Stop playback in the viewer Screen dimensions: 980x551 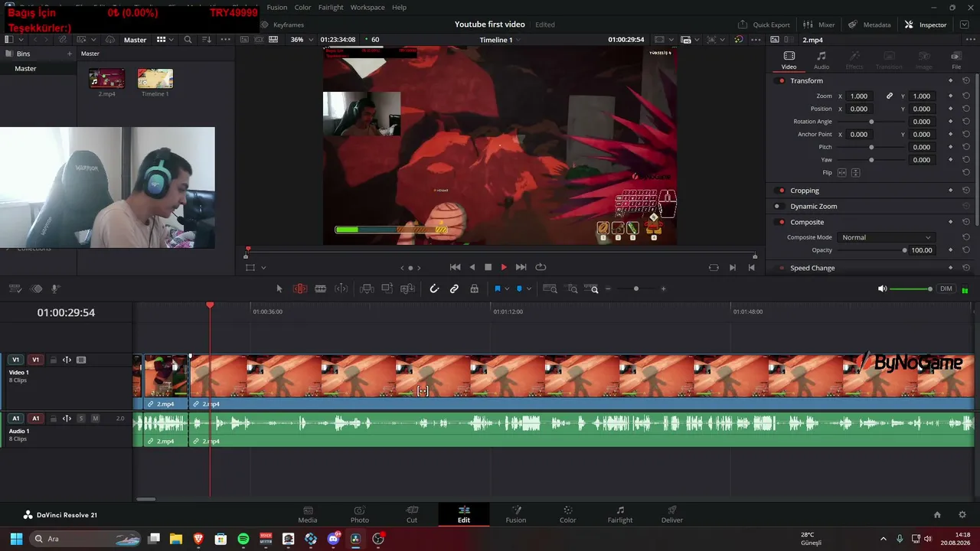click(x=488, y=267)
